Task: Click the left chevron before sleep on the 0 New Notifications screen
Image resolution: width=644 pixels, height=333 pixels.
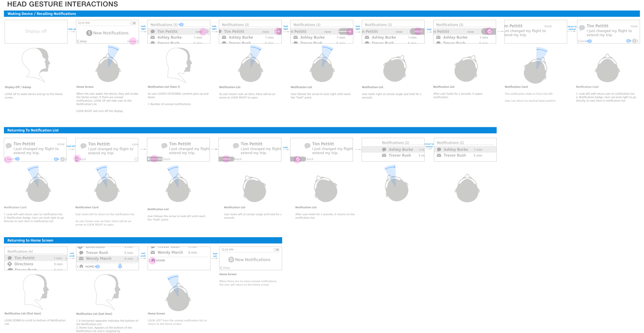Action: [x=221, y=268]
